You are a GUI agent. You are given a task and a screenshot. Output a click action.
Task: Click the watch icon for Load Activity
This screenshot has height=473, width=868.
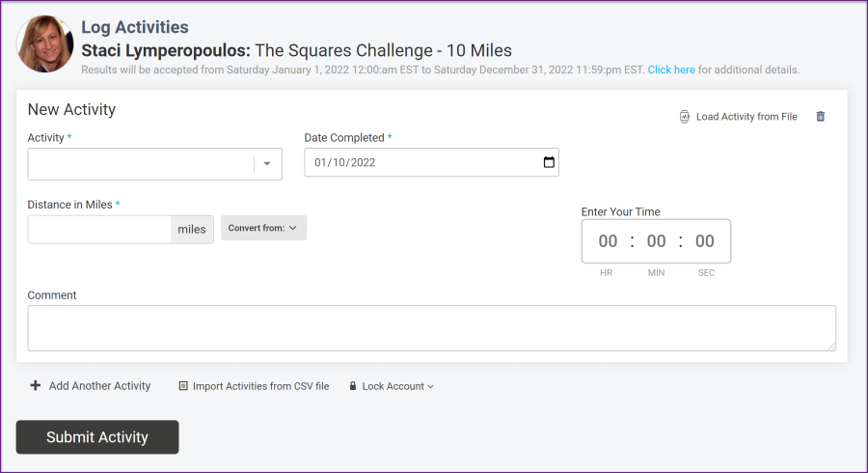(x=685, y=117)
